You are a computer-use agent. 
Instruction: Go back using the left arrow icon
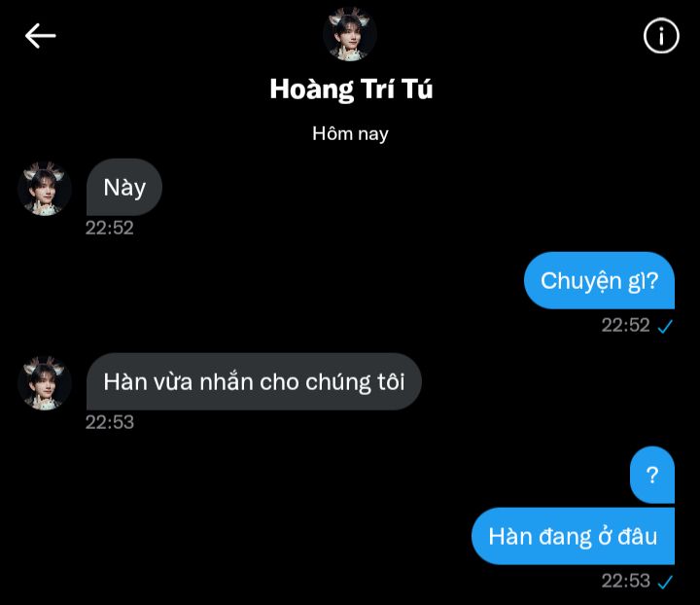coord(40,36)
